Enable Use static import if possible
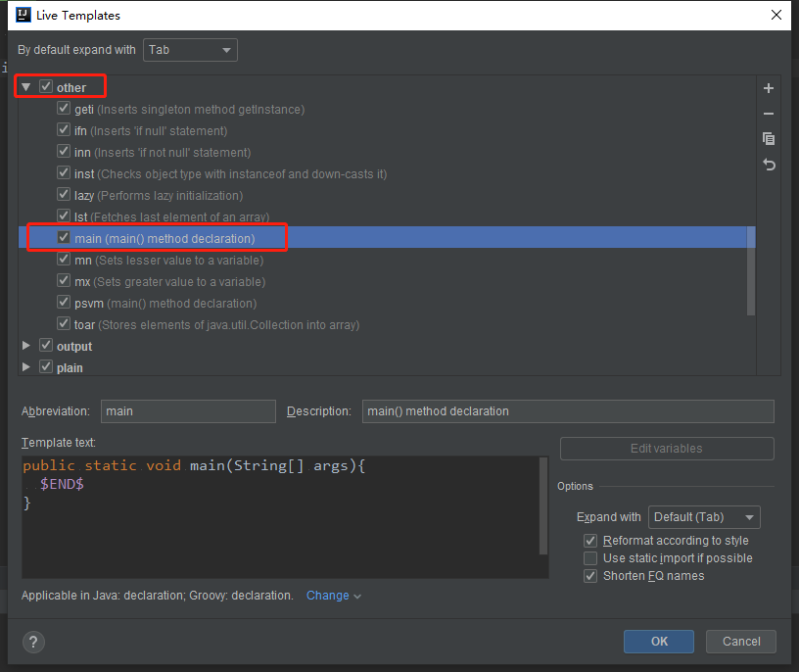Image resolution: width=799 pixels, height=672 pixels. (x=590, y=558)
